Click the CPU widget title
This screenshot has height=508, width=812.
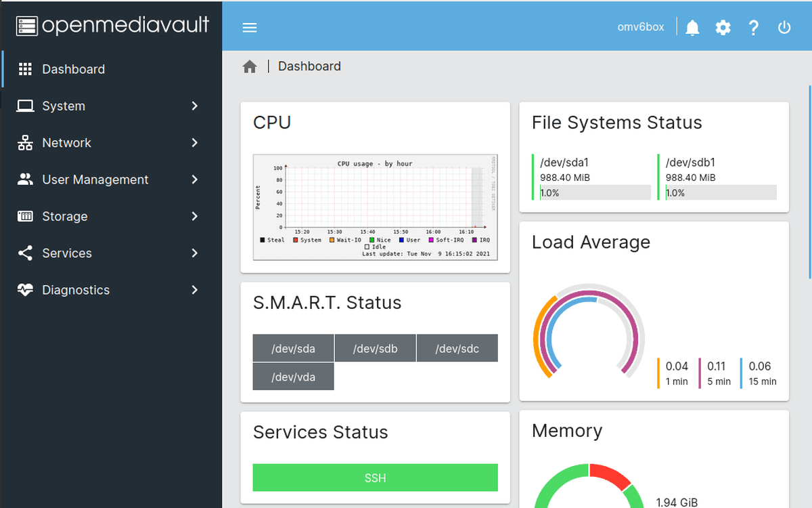pos(272,123)
